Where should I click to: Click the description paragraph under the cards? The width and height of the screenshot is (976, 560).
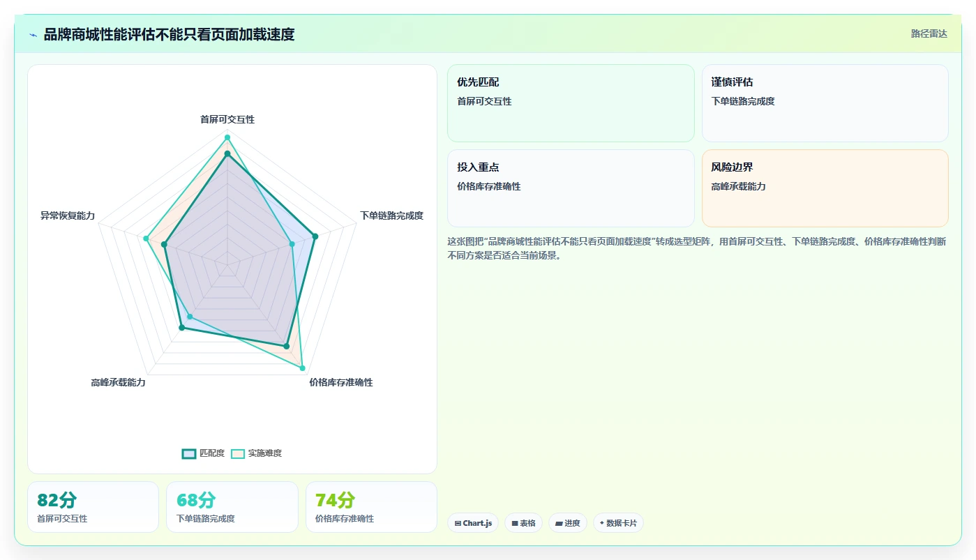(697, 248)
